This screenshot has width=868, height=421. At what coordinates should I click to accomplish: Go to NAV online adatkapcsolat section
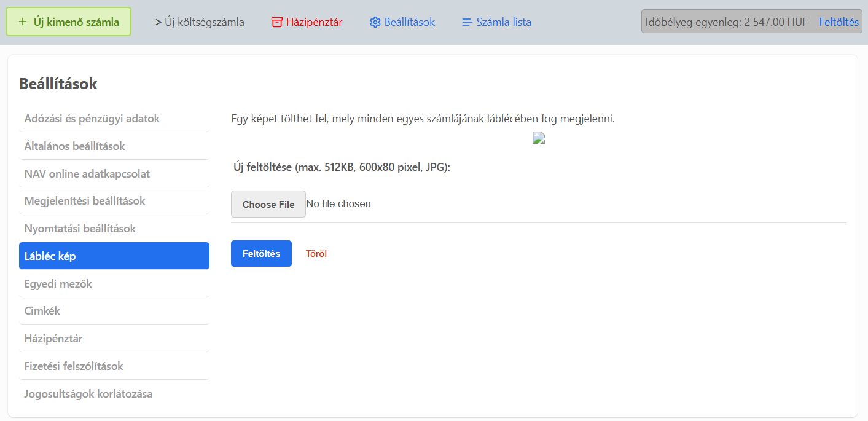87,174
